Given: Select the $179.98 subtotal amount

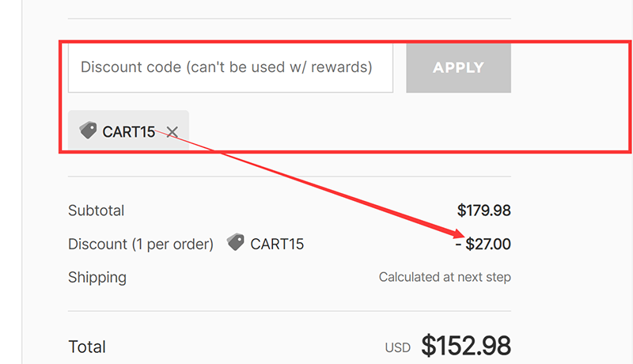Looking at the screenshot, I should coord(483,210).
